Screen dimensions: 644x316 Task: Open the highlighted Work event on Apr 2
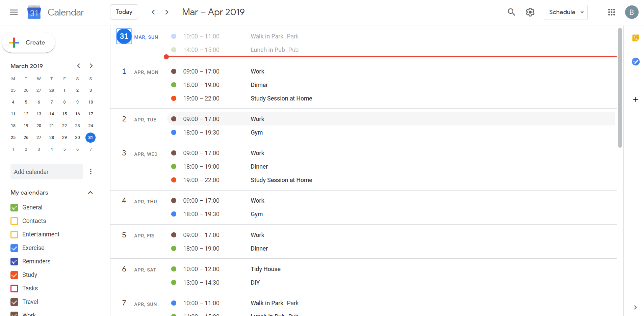click(x=391, y=119)
